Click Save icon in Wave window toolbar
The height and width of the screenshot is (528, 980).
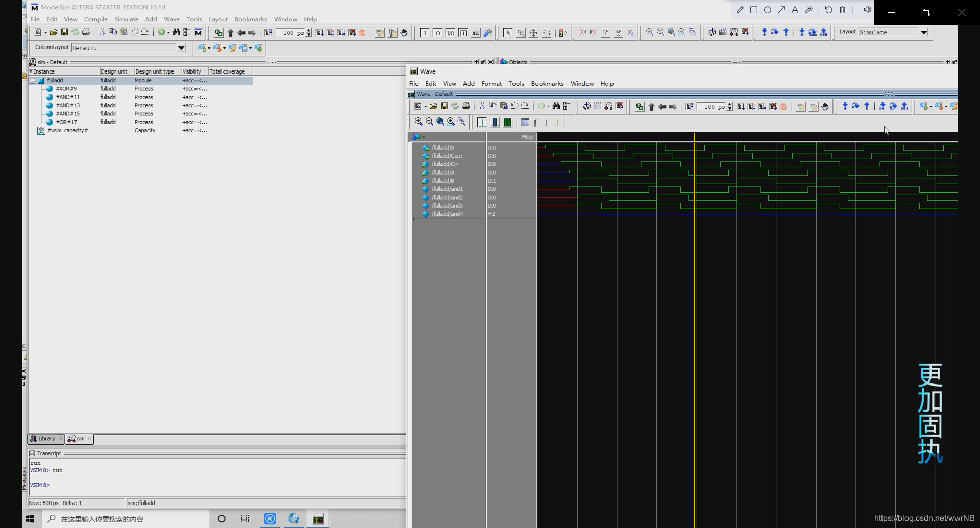pyautogui.click(x=445, y=106)
